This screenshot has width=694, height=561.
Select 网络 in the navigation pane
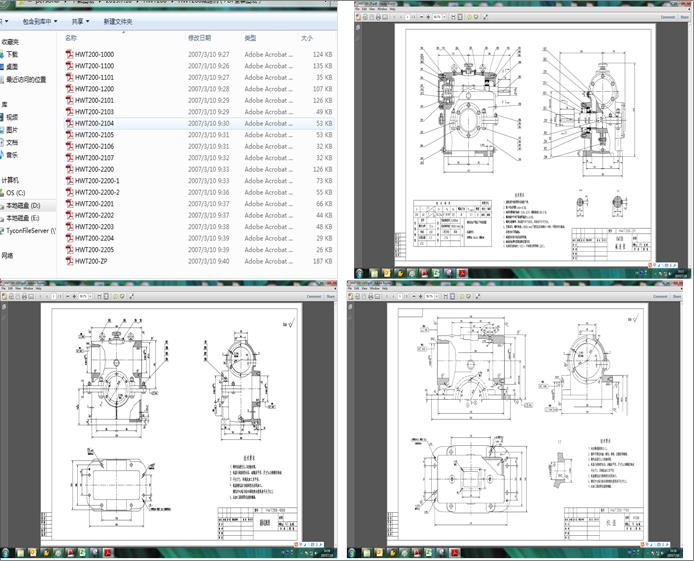click(x=8, y=256)
